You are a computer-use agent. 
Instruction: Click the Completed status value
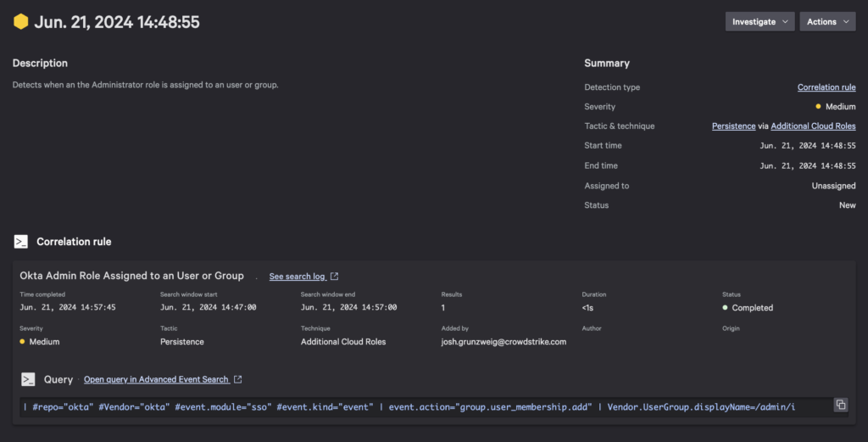[748, 308]
